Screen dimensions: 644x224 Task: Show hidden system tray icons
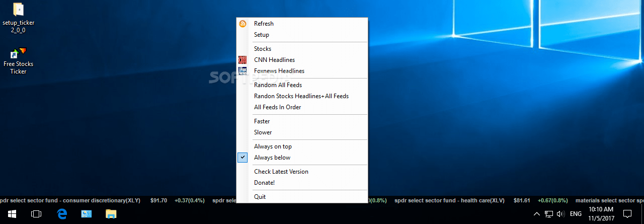click(536, 214)
